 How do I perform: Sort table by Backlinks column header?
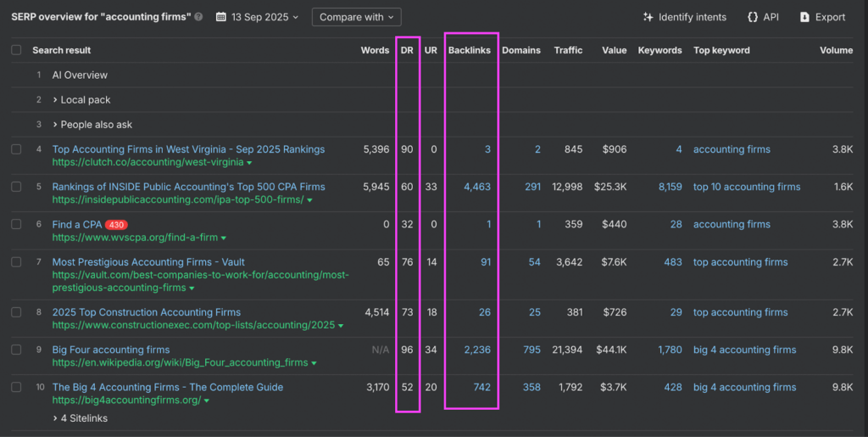click(470, 50)
